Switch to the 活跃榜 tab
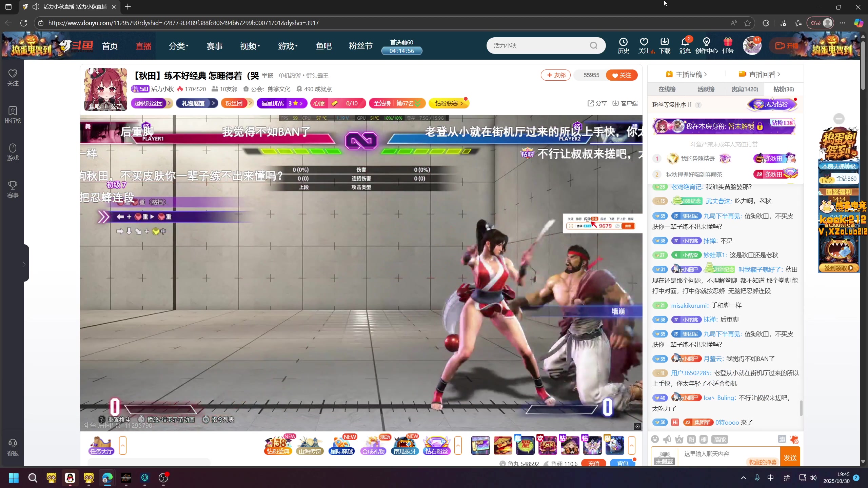Viewport: 868px width, 488px height. pyautogui.click(x=705, y=89)
